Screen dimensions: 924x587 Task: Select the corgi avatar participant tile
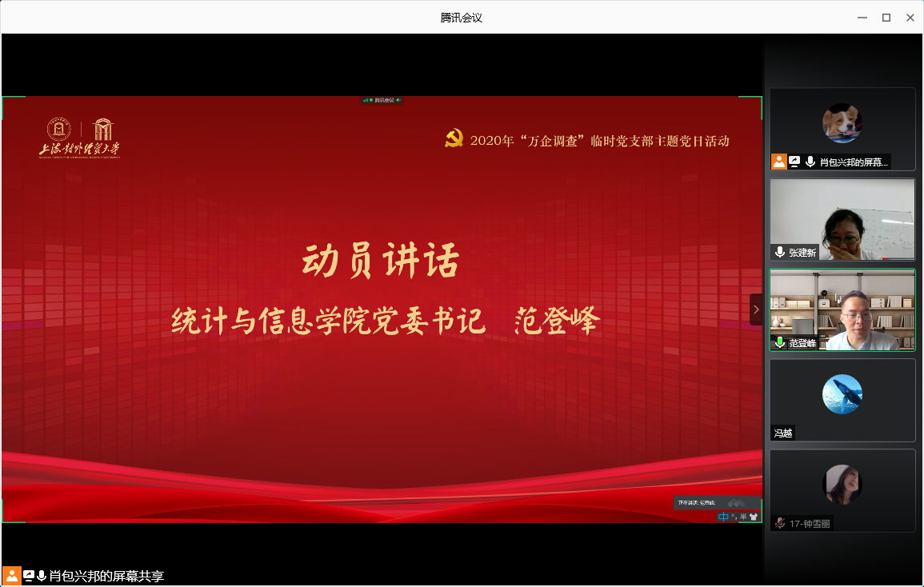pos(842,123)
